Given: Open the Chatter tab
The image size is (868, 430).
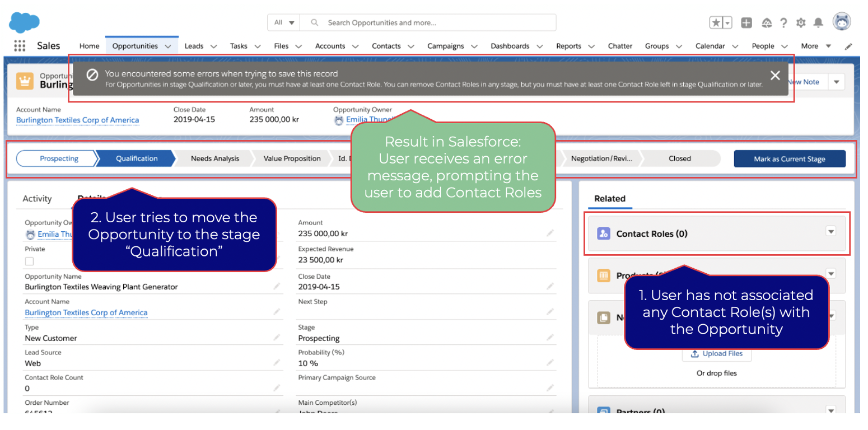Looking at the screenshot, I should click(x=620, y=46).
